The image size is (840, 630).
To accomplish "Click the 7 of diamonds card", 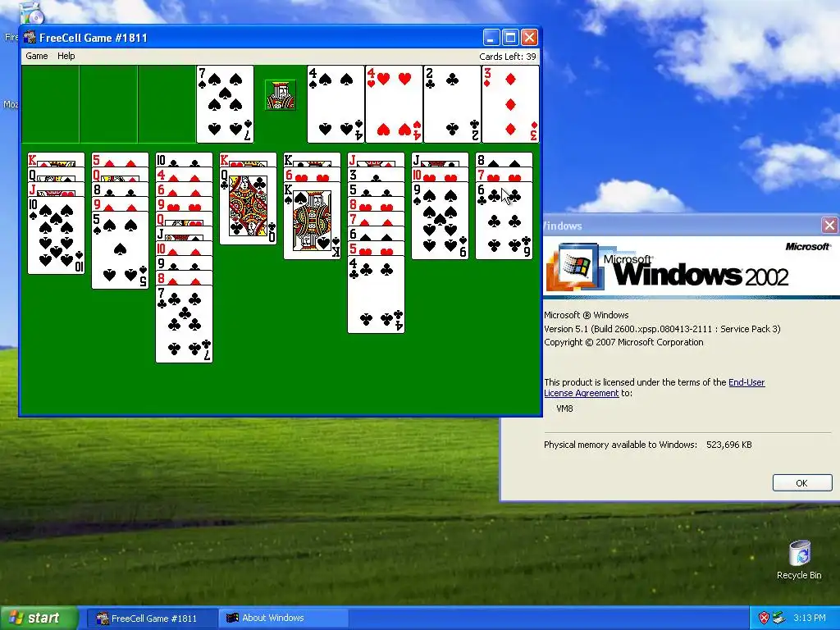I will pos(376,218).
